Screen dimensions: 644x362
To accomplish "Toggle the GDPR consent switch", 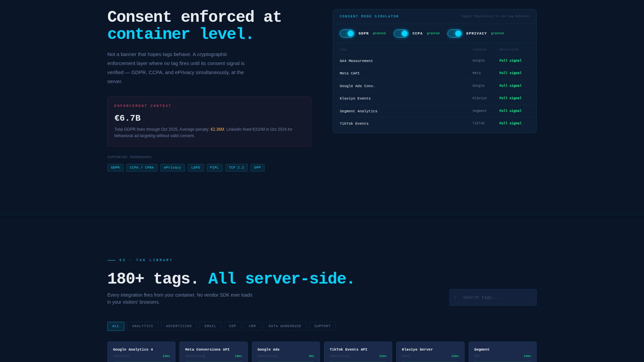I will pos(347,34).
